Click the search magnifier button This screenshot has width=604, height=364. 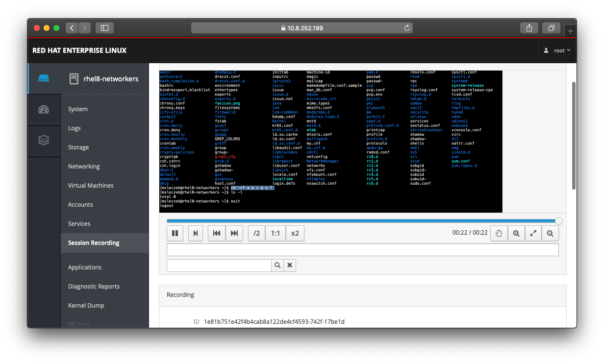(277, 265)
